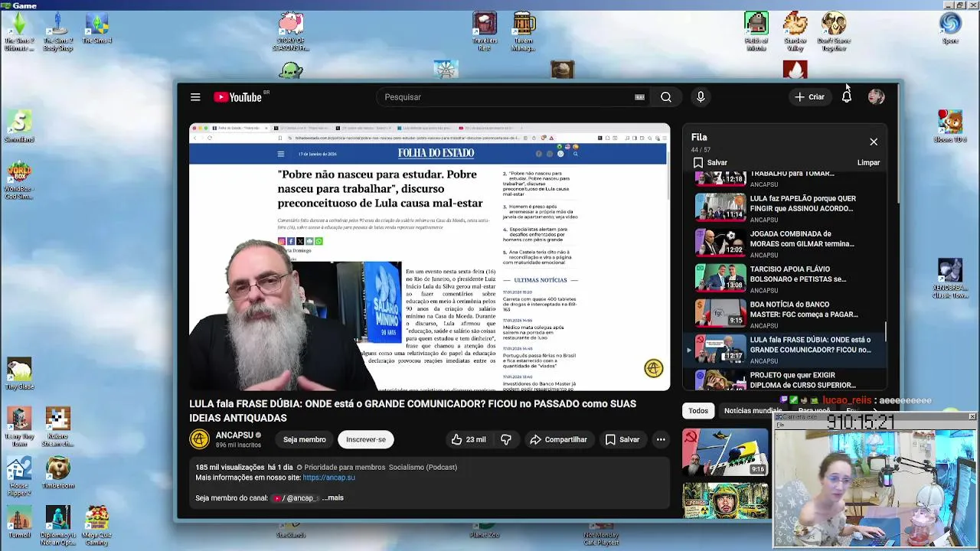Open the https://ancap.su link
Screen dimensions: 980x551
(328, 478)
